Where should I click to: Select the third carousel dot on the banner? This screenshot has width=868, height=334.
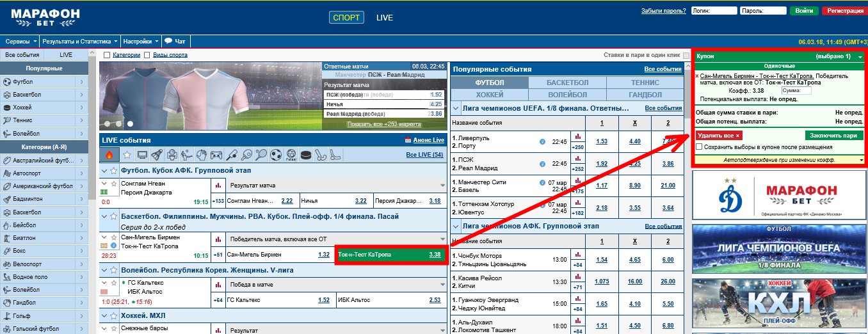[130, 123]
